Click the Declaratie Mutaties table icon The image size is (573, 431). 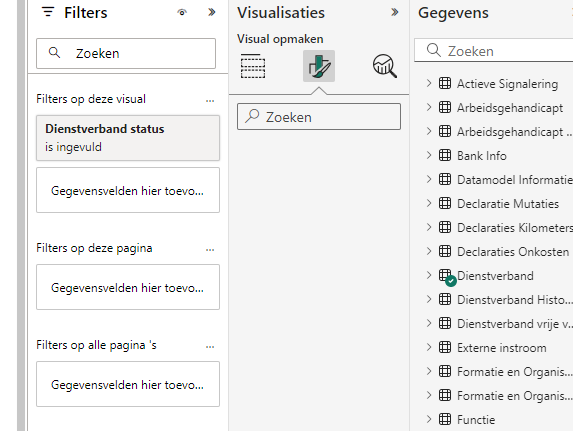[x=445, y=203]
